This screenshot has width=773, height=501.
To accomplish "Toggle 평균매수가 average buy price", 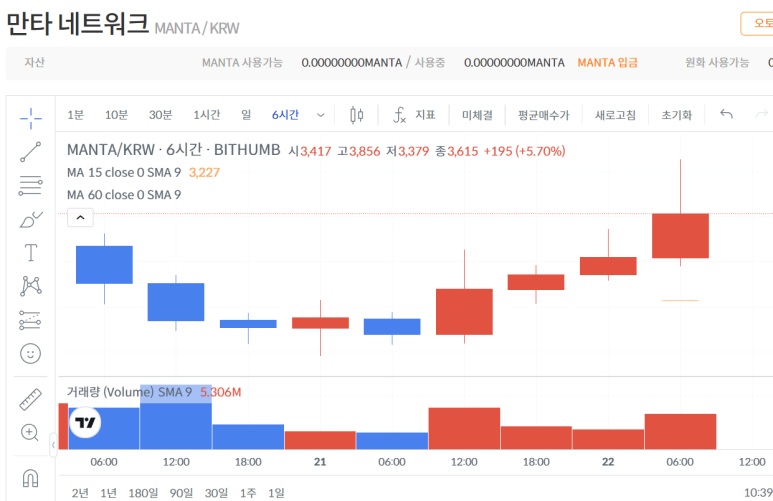I will pos(543,115).
